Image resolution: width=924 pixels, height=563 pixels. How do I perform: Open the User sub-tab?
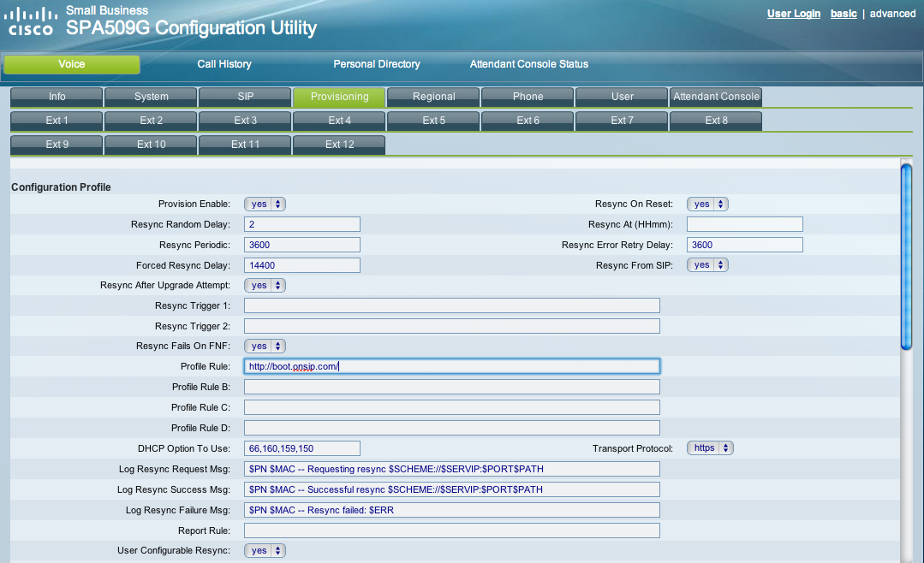click(623, 97)
